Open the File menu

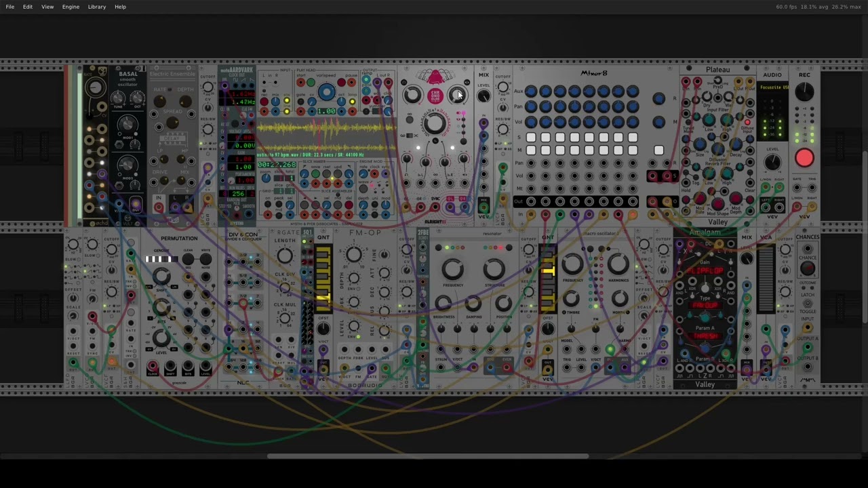tap(10, 7)
